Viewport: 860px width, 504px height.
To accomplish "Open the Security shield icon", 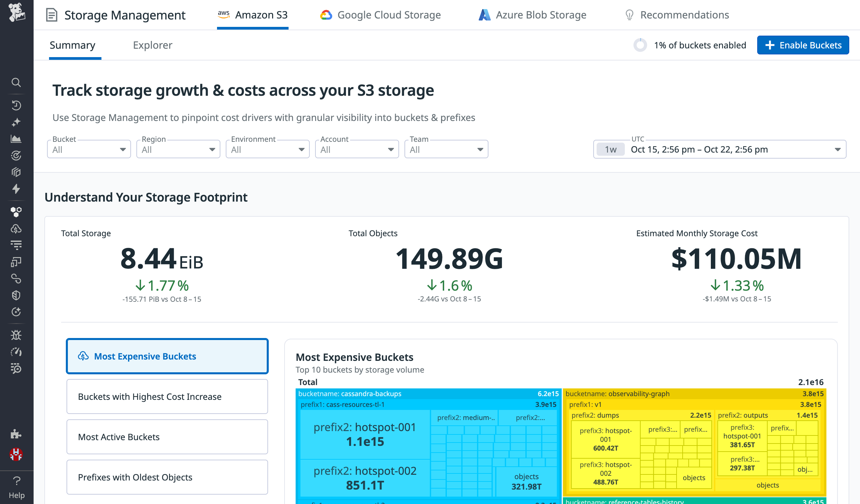I will tap(16, 295).
